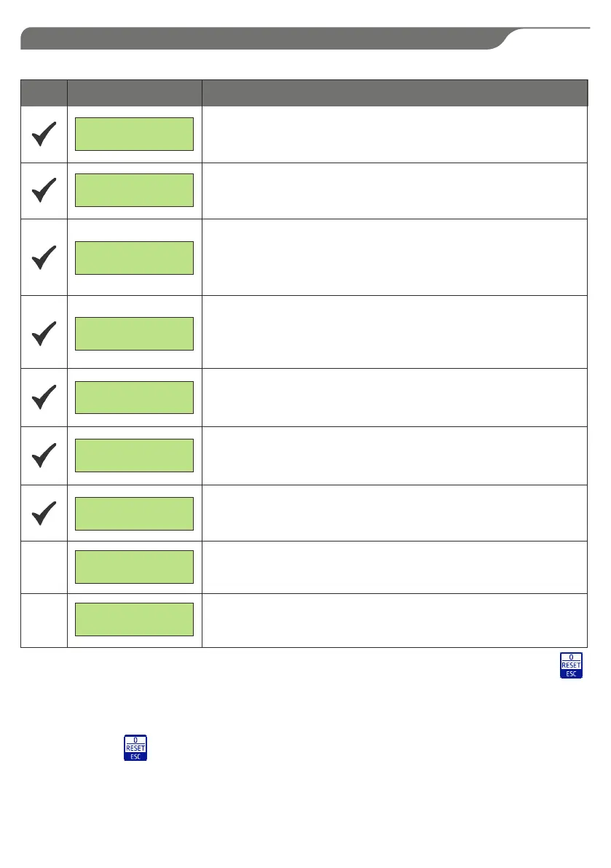
Task: Select the green display box in the fifth row
Action: click(135, 397)
